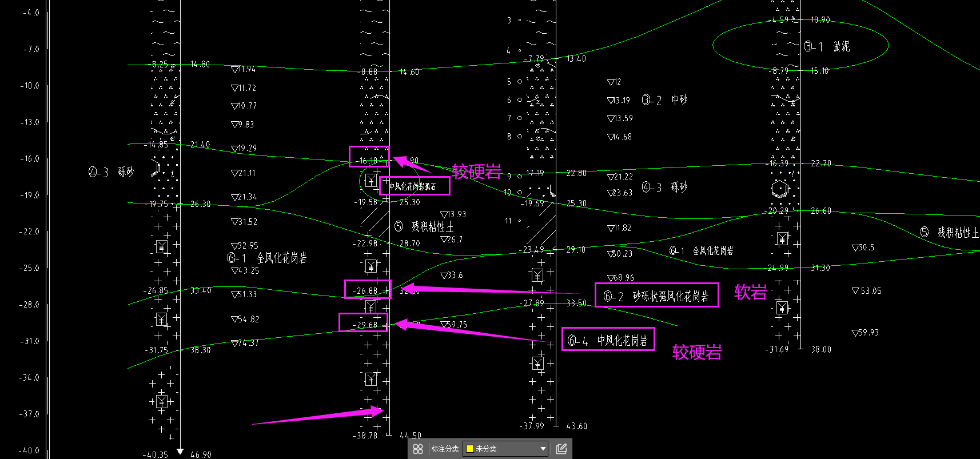Select depth value 31.30

coord(820,268)
